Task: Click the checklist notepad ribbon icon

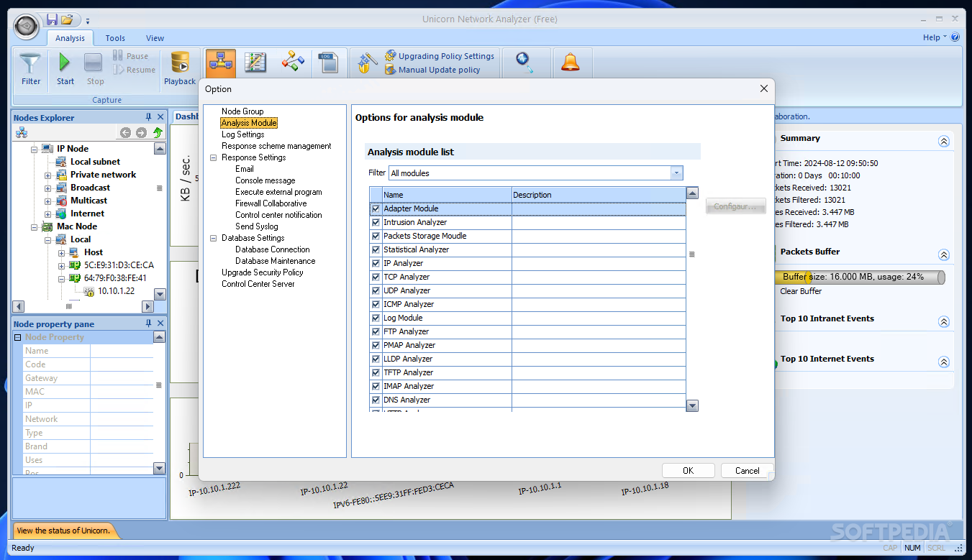Action: (255, 63)
